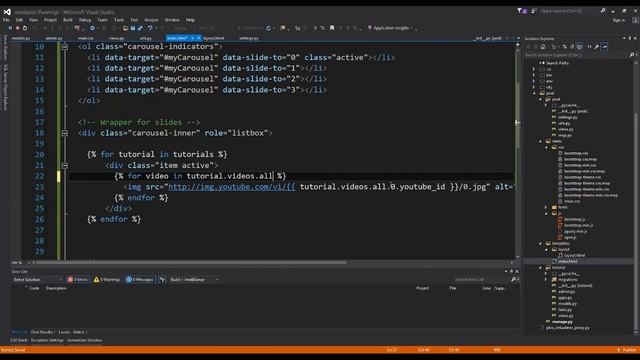Select the Call Stack bottom tab
Screen dimensions: 640x360
[x=18, y=340]
